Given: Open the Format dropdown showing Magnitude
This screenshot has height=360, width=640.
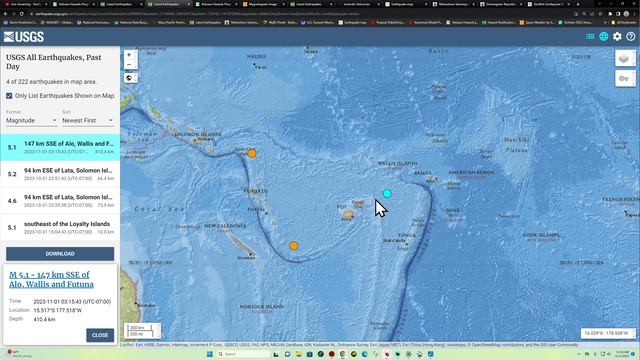Looking at the screenshot, I should pos(31,120).
